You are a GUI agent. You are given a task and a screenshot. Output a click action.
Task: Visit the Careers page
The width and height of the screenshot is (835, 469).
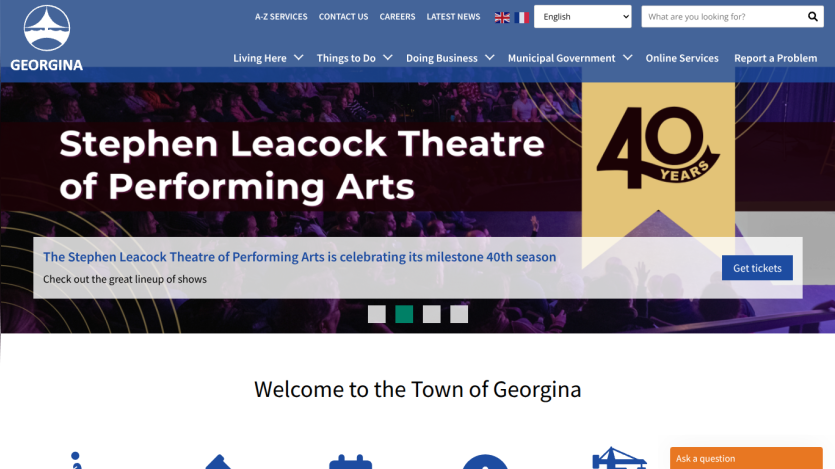[397, 17]
